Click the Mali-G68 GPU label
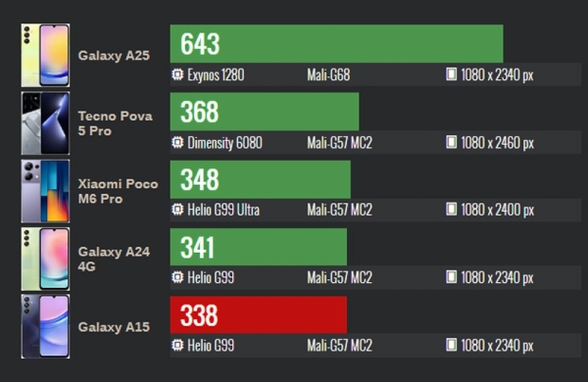 point(328,75)
